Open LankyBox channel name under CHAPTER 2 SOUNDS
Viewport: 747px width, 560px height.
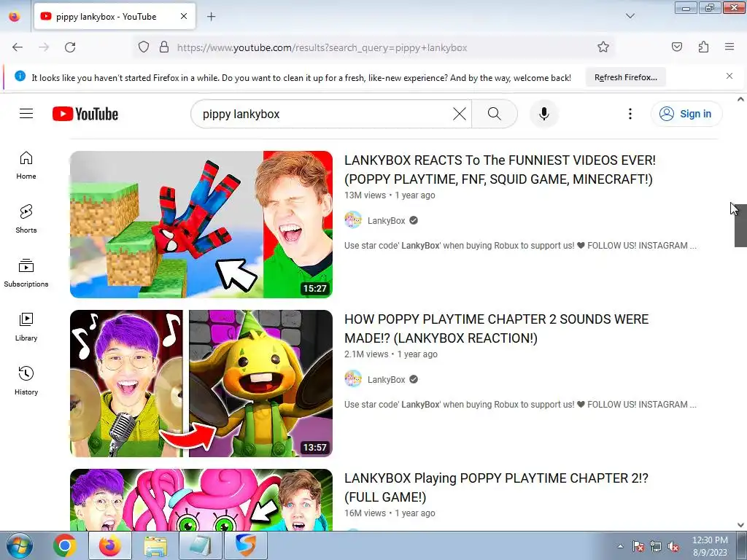click(386, 379)
